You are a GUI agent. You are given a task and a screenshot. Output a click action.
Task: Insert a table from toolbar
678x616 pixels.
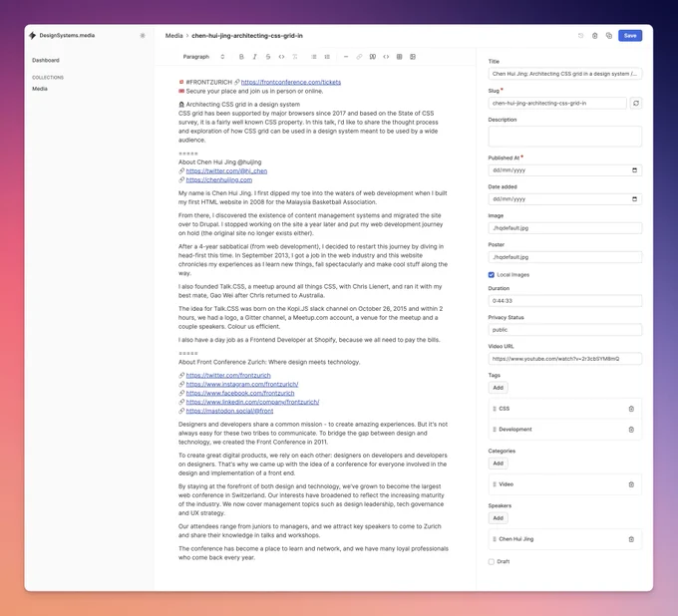pos(400,57)
